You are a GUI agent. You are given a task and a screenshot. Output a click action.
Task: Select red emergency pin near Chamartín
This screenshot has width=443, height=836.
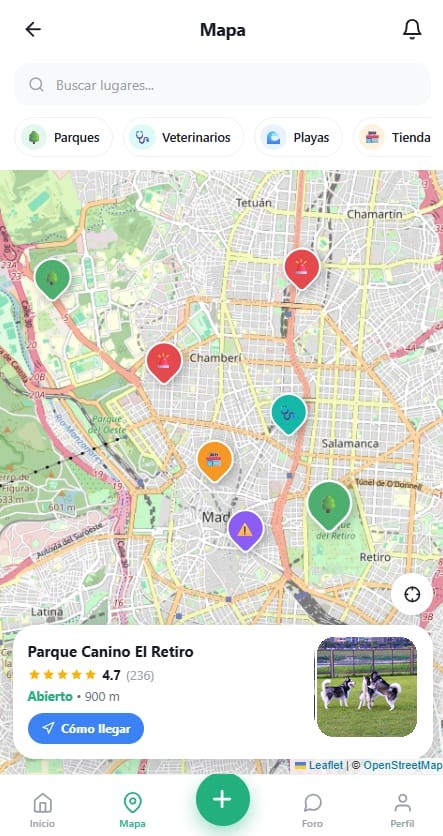[302, 269]
